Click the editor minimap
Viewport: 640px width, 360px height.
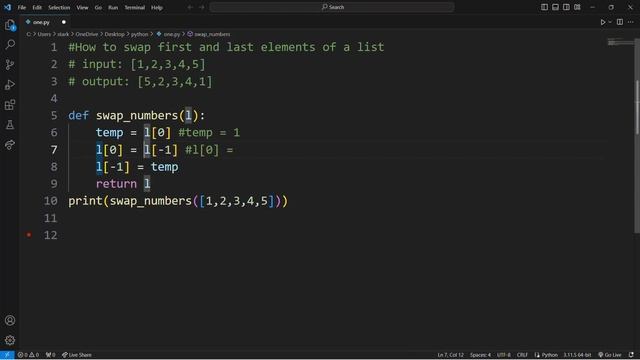click(x=620, y=42)
